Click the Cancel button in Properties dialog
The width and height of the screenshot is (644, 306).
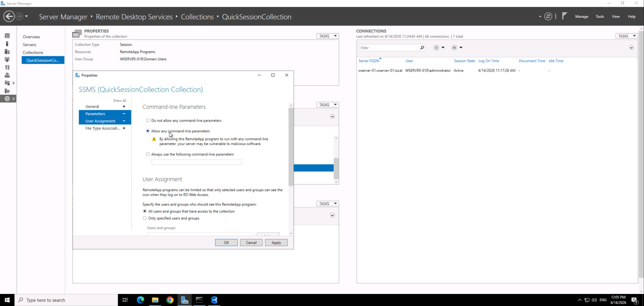click(251, 243)
